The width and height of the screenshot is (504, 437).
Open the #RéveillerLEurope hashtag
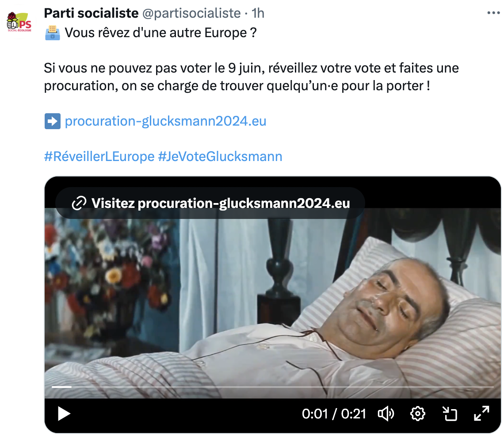[99, 157]
